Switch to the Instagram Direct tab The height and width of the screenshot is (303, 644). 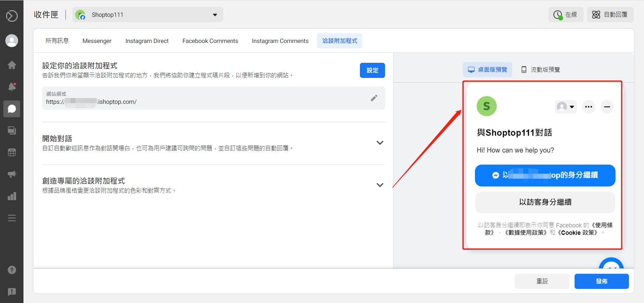147,41
